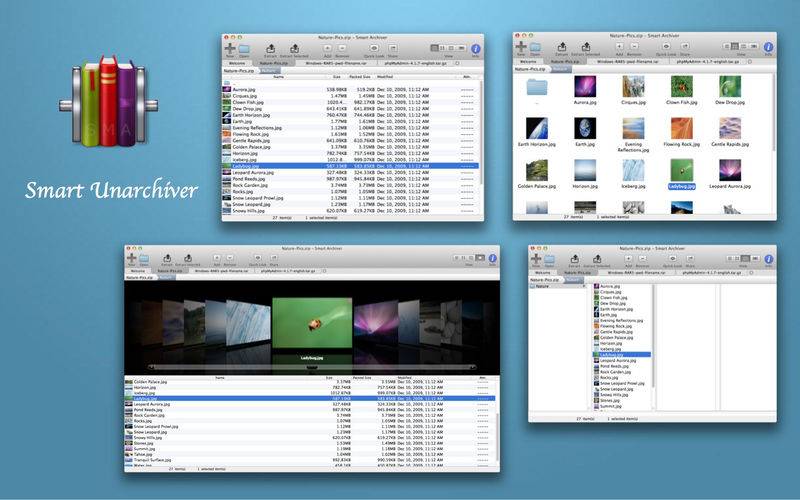800x500 pixels.
Task: Click the vertical scrollbar of the list-view window
Action: 481,133
